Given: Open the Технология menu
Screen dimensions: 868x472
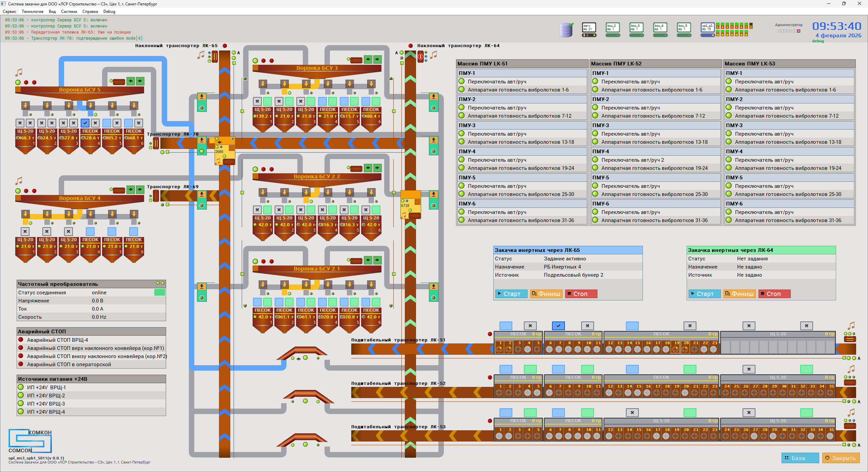Looking at the screenshot, I should [33, 12].
